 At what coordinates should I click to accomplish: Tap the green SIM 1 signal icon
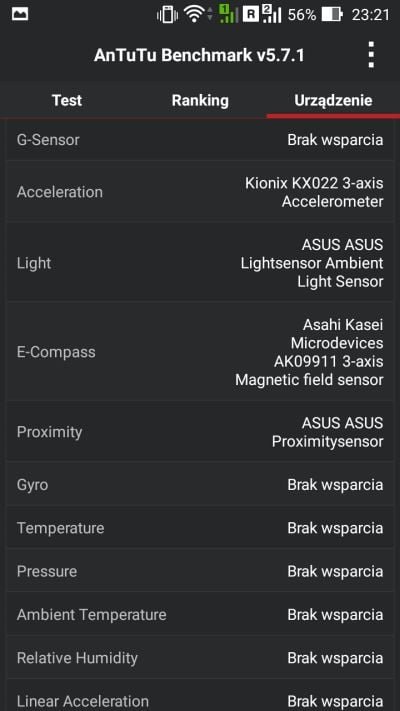click(x=228, y=14)
